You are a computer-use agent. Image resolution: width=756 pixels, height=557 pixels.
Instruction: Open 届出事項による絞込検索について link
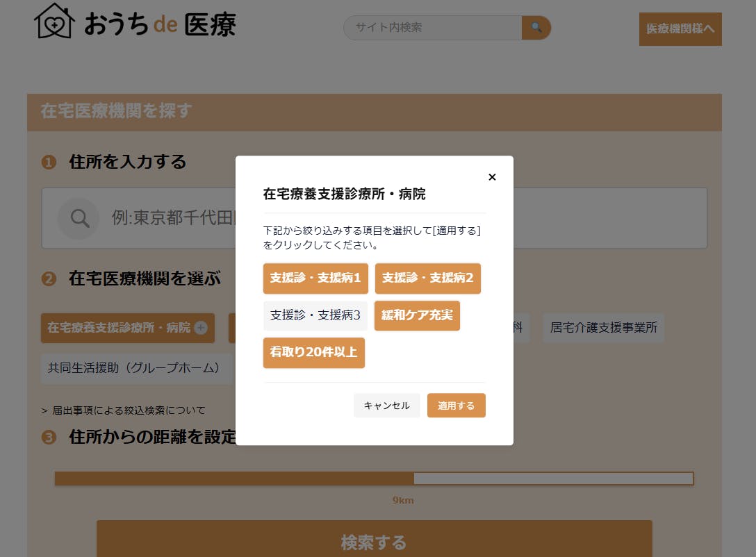pyautogui.click(x=128, y=410)
